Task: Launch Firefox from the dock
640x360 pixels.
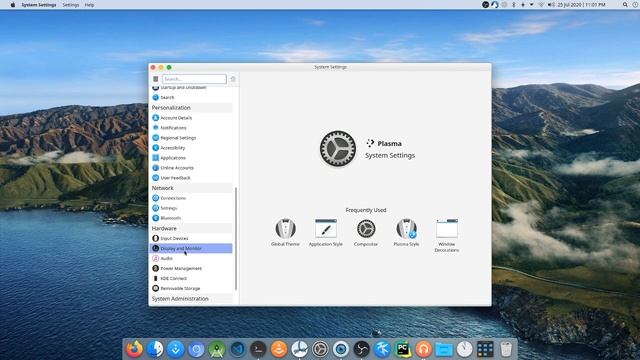Action: (x=134, y=349)
